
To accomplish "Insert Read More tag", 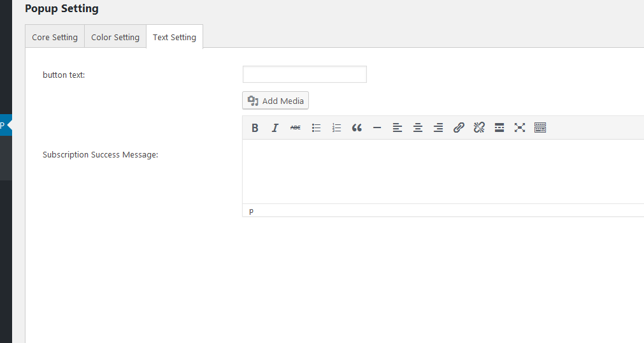I will (499, 128).
